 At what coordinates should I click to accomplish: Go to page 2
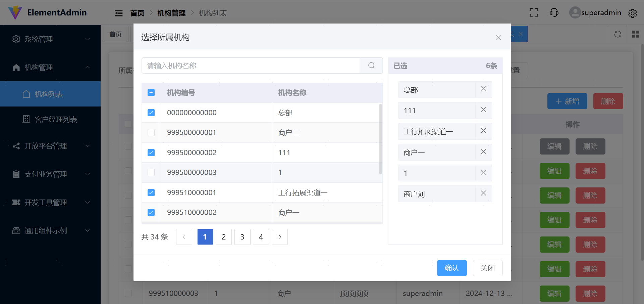pyautogui.click(x=224, y=237)
